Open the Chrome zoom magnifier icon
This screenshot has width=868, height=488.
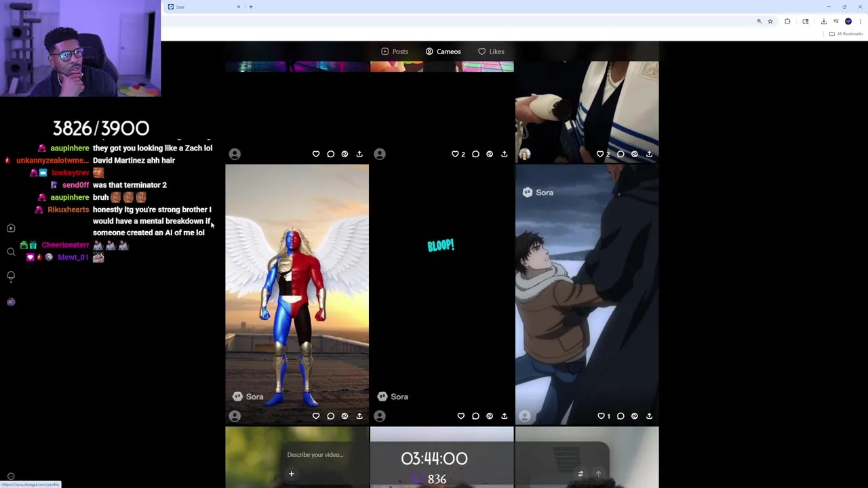point(759,22)
